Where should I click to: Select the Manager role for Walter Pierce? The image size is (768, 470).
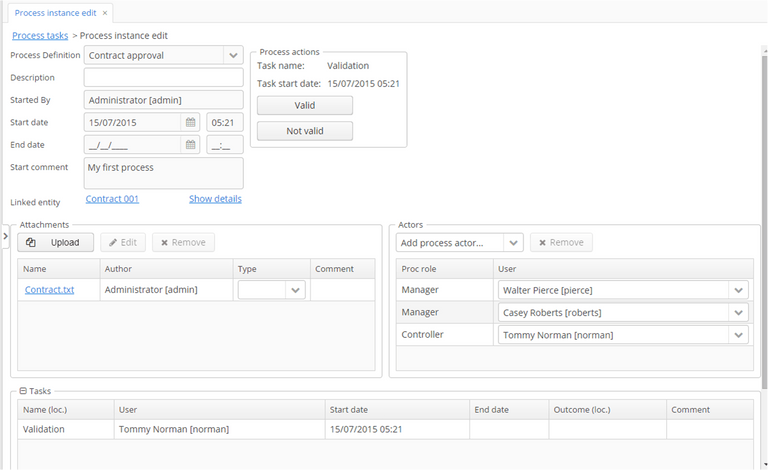click(x=445, y=290)
